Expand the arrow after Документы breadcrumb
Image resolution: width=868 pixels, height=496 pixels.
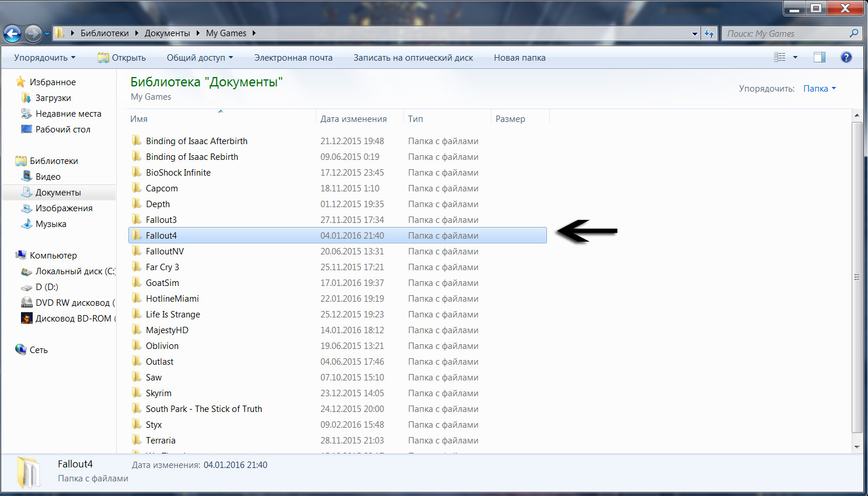pos(199,33)
